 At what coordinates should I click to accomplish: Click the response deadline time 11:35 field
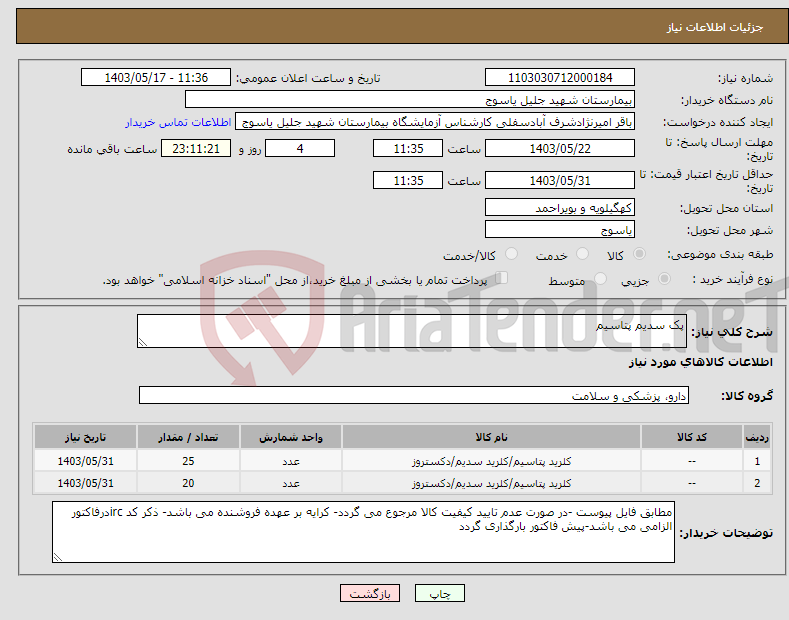click(408, 148)
